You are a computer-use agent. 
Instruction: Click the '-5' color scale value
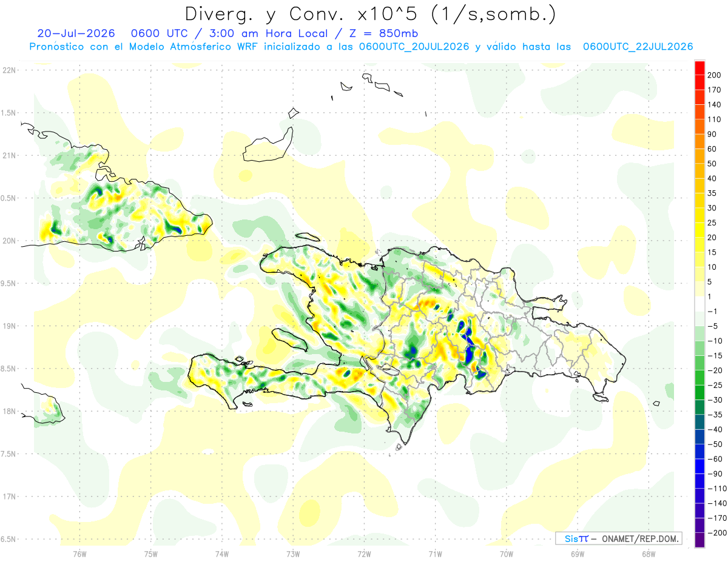pyautogui.click(x=711, y=326)
